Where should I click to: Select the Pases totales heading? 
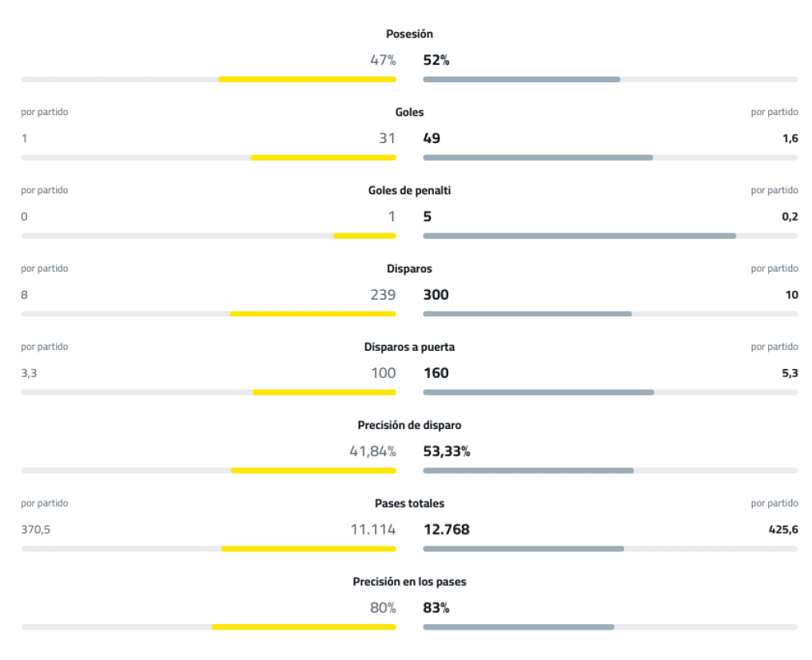409,504
